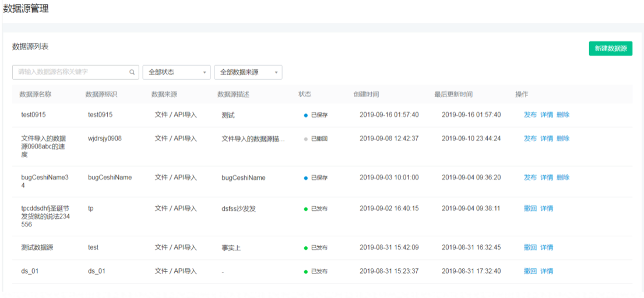644x298 pixels.
Task: Click the dsfss沙发发 description cell
Action: (x=238, y=208)
